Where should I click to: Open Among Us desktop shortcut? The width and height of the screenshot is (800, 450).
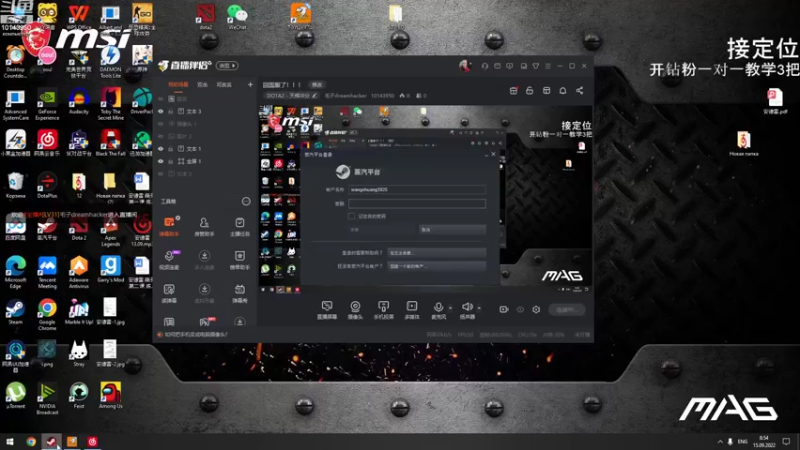(110, 396)
